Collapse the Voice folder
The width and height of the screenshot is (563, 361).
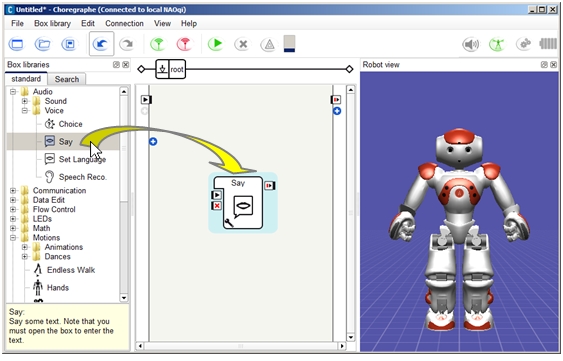point(25,111)
